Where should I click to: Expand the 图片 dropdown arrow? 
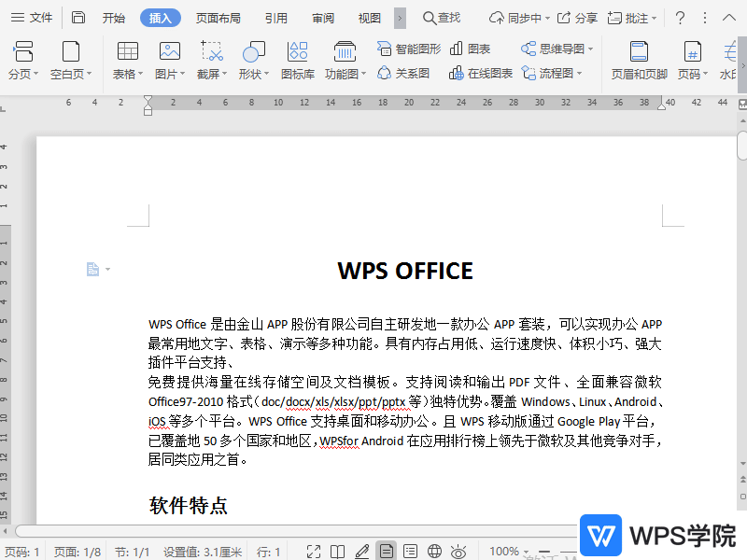coord(182,74)
